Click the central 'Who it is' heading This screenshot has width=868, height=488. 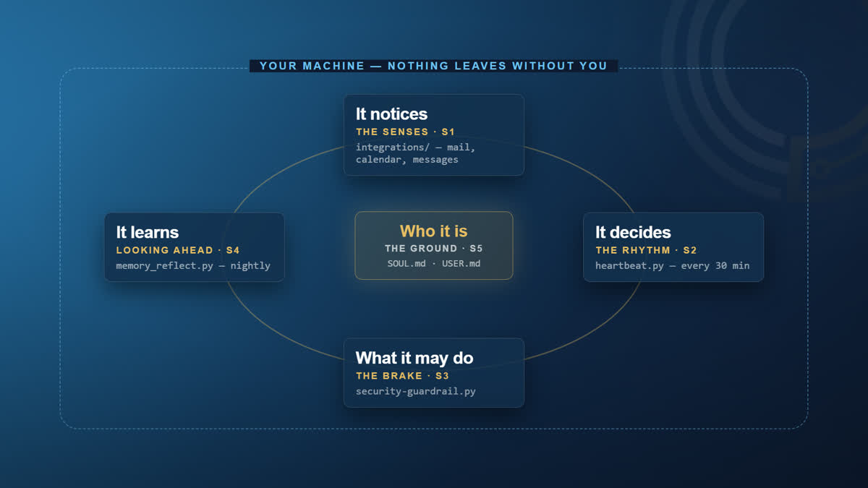coord(434,231)
